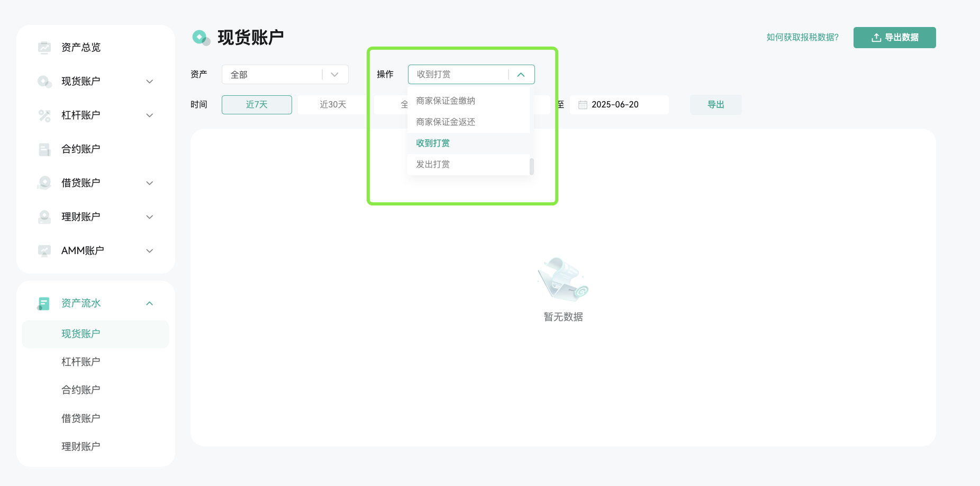Open 杠杆账户 under 资产流水
Viewport: 980px width, 486px height.
point(80,362)
